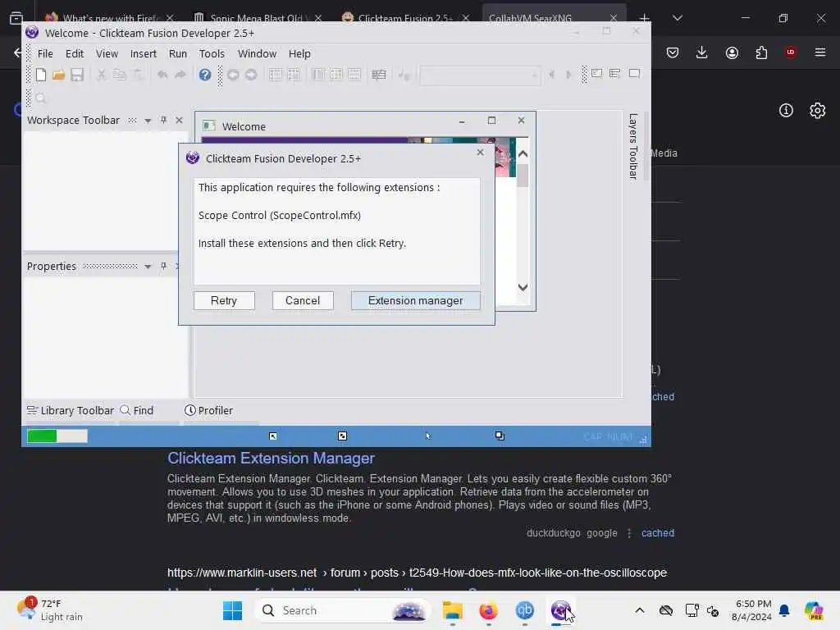Viewport: 840px width, 630px height.
Task: Click SearXNG info circle icon
Action: coord(786,111)
